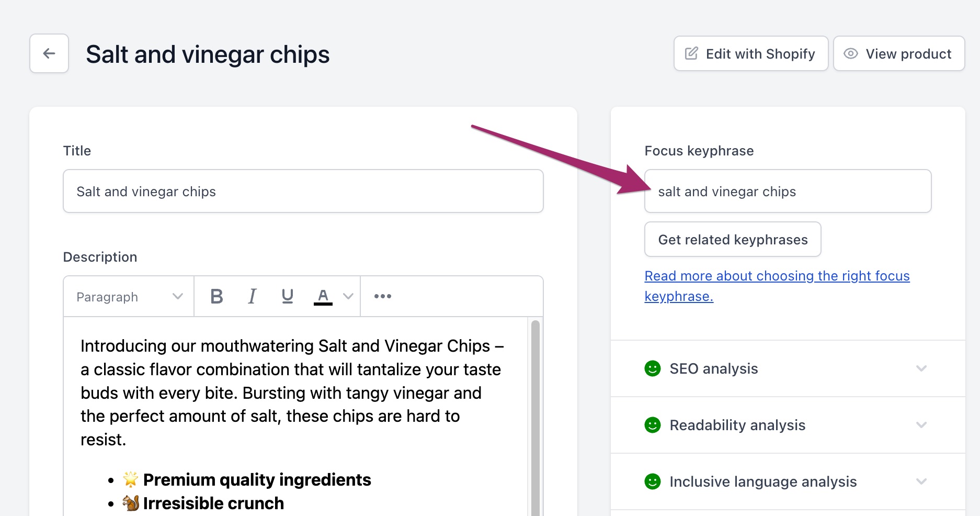Click the Get related keyphrases button
The width and height of the screenshot is (980, 516).
point(732,239)
